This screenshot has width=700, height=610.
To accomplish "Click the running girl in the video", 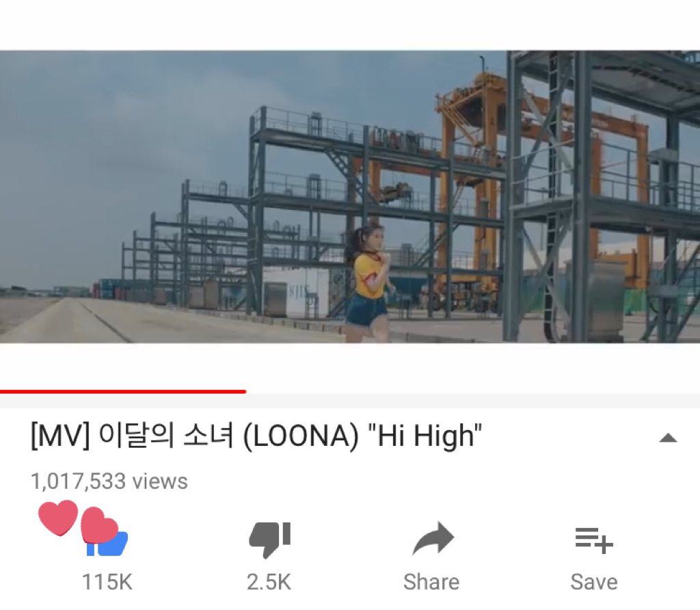I will tap(370, 284).
